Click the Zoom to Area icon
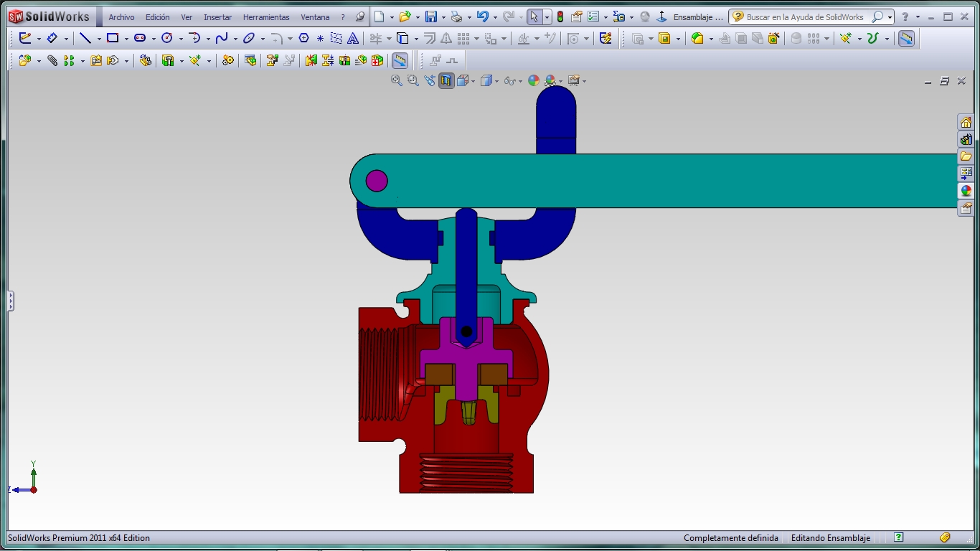This screenshot has height=551, width=980. coord(413,80)
